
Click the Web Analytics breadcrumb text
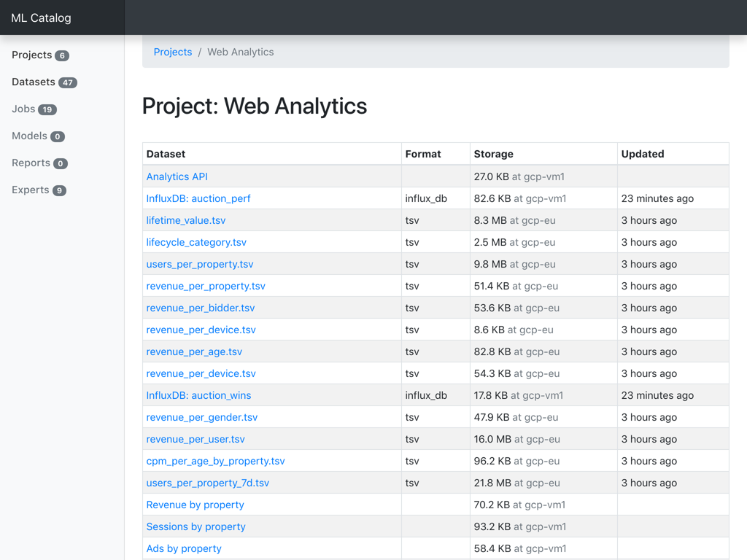click(241, 52)
